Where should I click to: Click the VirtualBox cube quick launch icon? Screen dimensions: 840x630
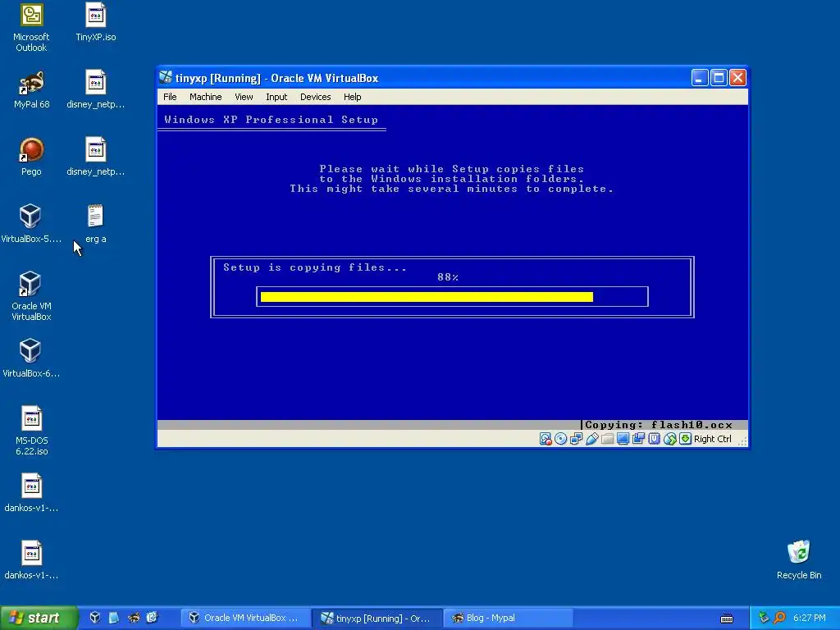coord(95,618)
